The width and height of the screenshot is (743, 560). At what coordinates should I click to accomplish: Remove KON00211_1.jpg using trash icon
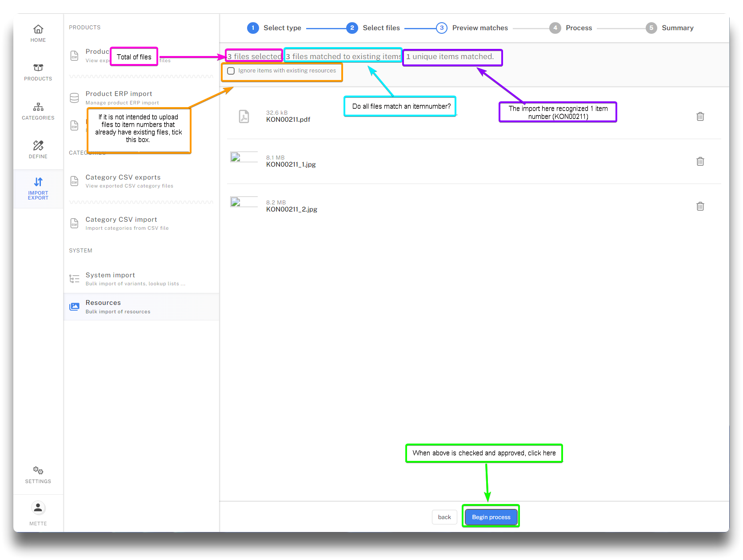pos(700,161)
